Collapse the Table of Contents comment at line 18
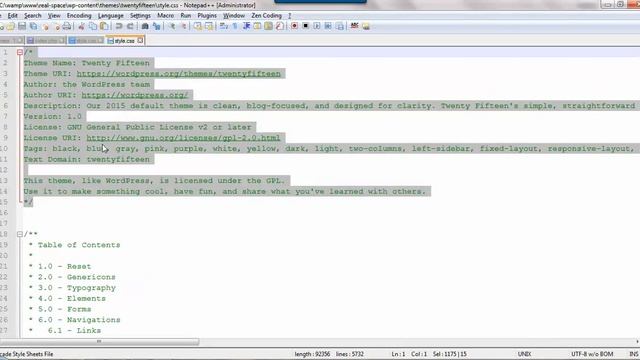The width and height of the screenshot is (640, 360). [x=20, y=234]
